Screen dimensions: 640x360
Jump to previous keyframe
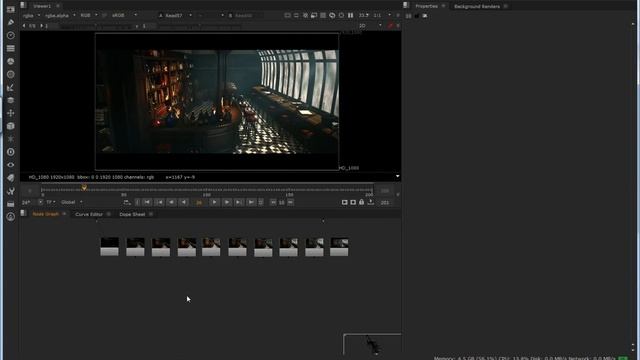[160, 202]
